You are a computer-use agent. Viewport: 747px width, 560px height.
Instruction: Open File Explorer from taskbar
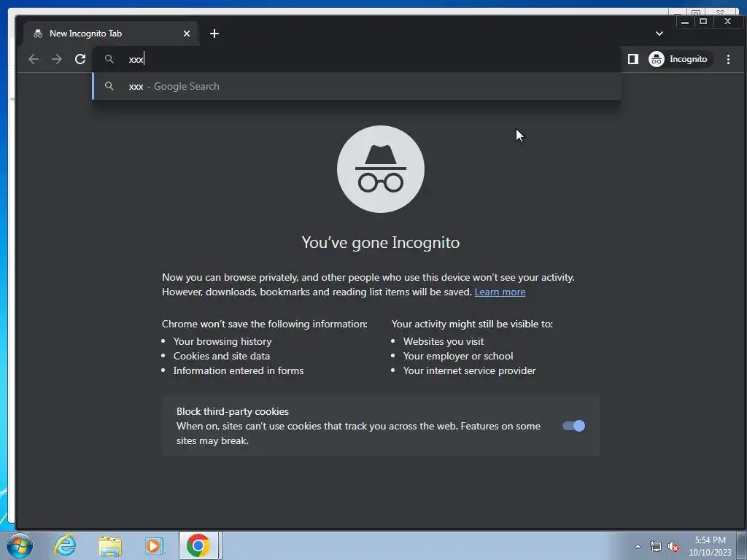110,545
